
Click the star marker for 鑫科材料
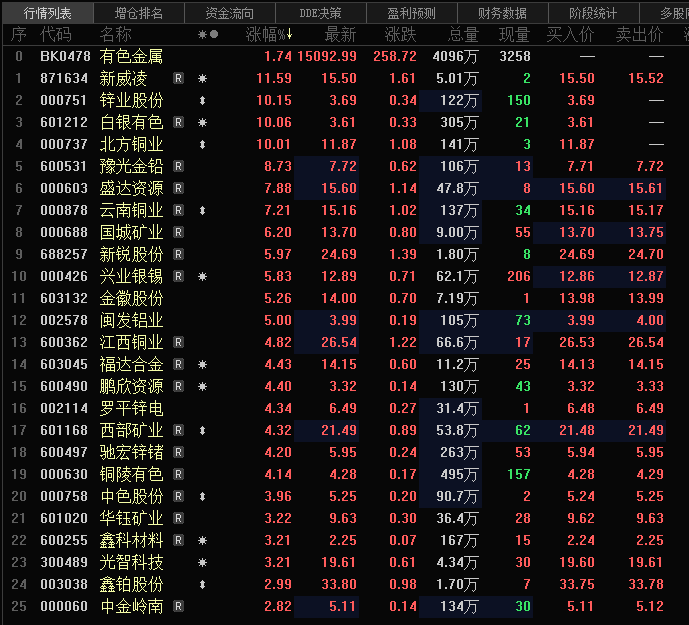pyautogui.click(x=202, y=540)
